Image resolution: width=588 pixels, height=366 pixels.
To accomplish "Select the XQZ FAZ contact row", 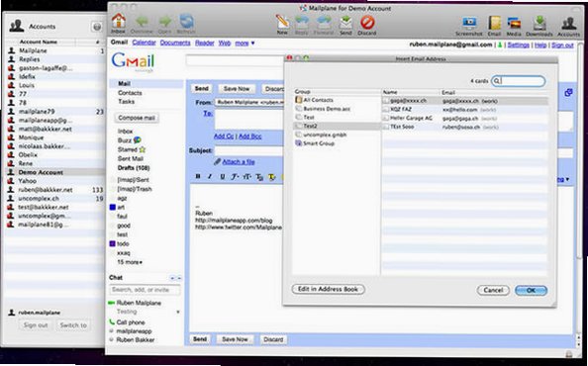I will click(464, 110).
